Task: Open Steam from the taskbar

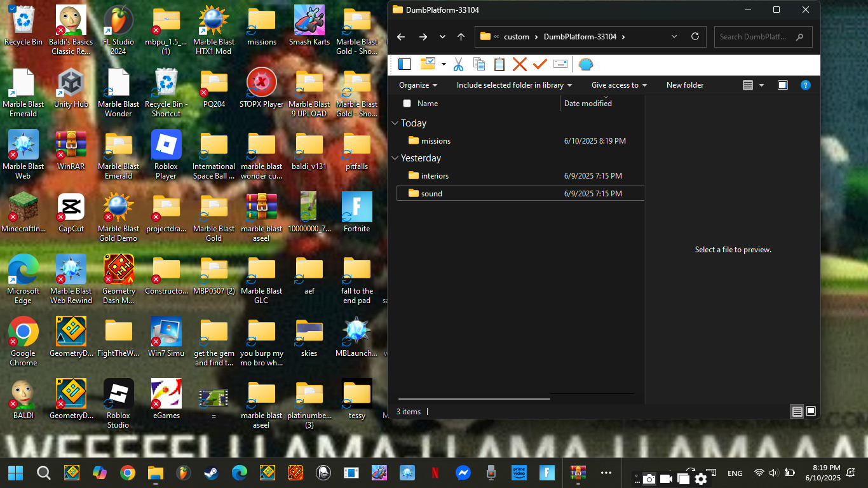Action: [211, 473]
